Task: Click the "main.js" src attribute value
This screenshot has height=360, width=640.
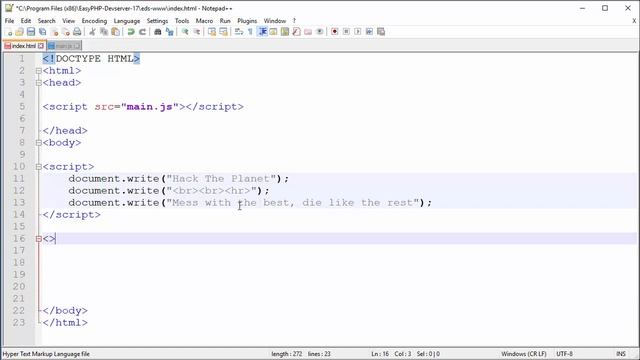Action: (x=150, y=107)
